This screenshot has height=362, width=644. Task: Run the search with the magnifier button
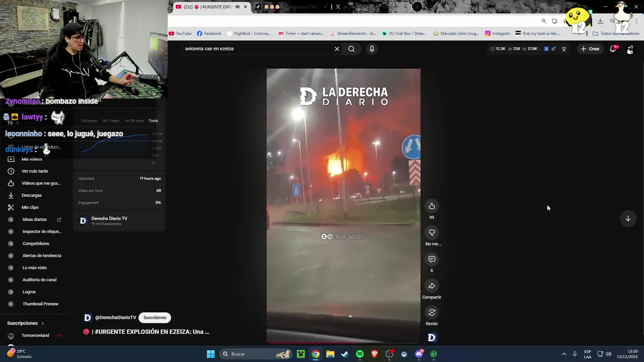[351, 49]
